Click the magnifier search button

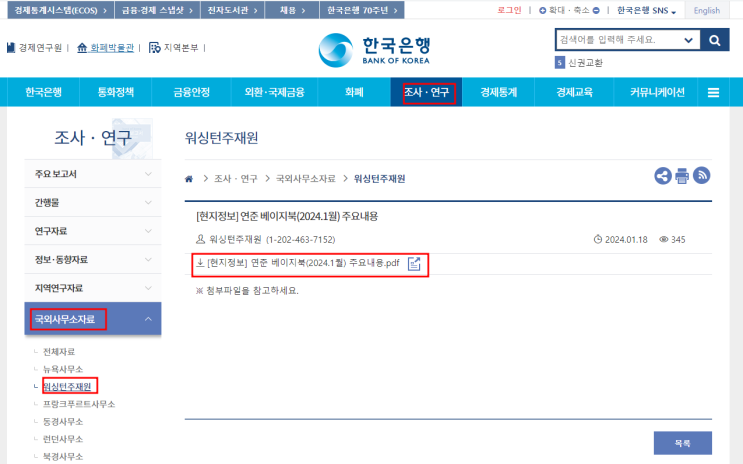click(715, 40)
